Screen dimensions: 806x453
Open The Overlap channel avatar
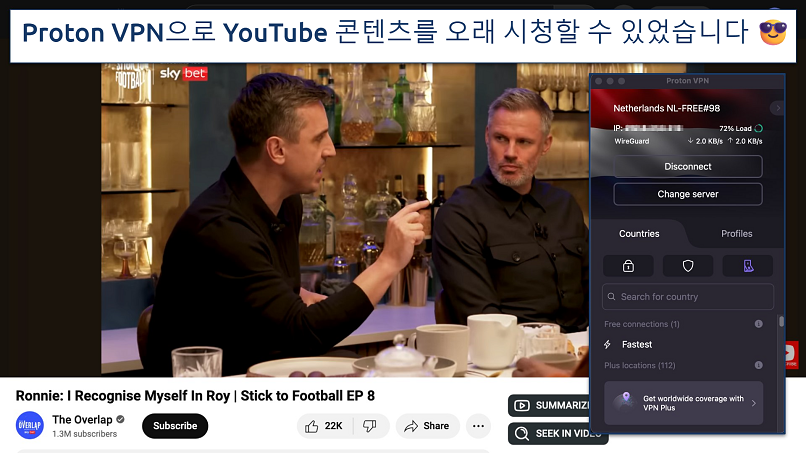[x=30, y=425]
